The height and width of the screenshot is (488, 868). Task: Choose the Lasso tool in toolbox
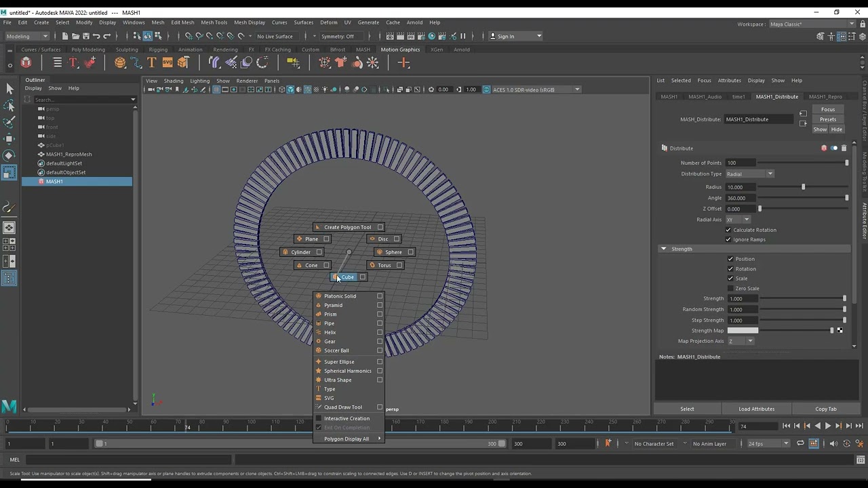(9, 106)
